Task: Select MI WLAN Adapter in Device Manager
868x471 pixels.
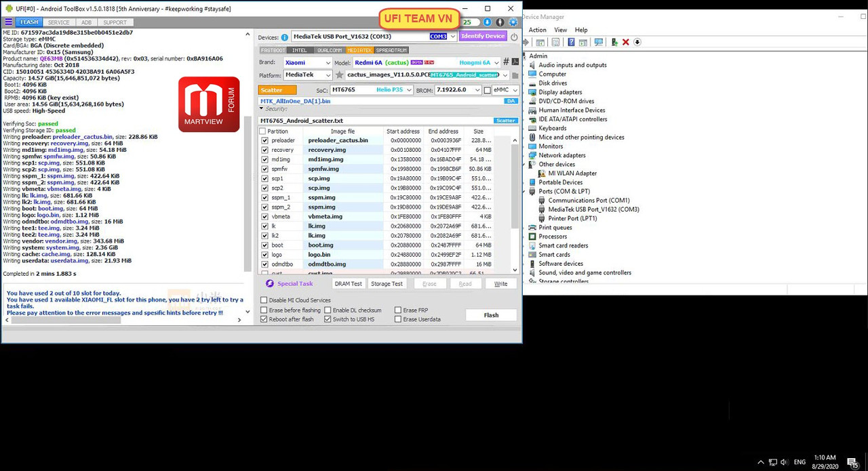Action: 572,173
